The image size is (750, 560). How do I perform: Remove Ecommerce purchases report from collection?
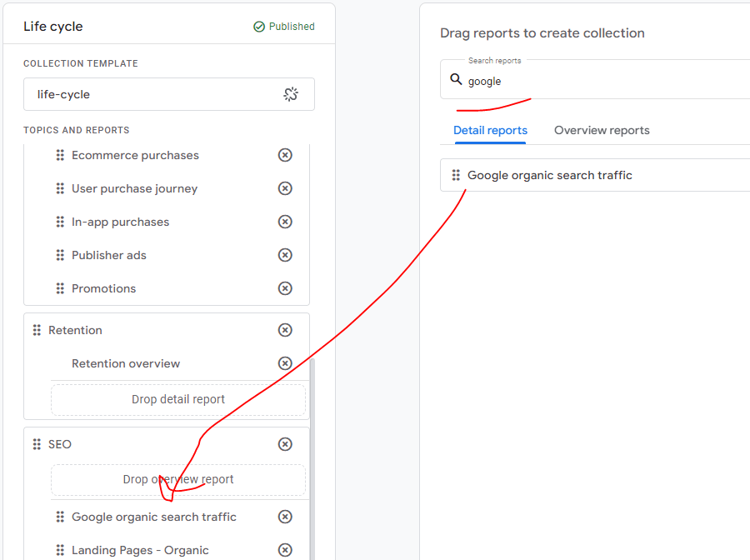click(285, 155)
